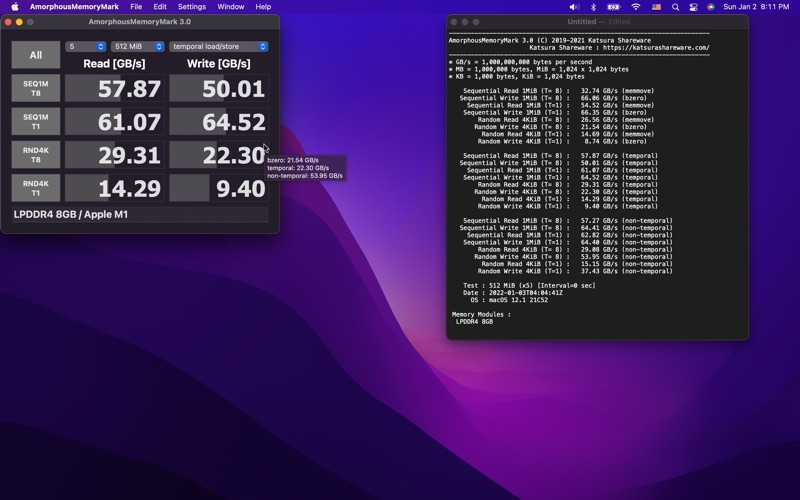Run the RND4K T8 benchmark

coord(36,155)
